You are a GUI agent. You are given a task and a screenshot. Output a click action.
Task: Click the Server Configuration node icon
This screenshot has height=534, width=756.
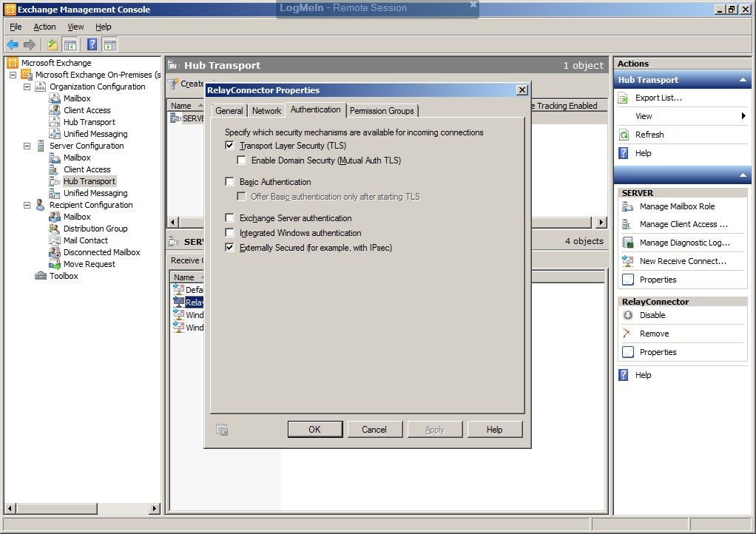coord(41,146)
